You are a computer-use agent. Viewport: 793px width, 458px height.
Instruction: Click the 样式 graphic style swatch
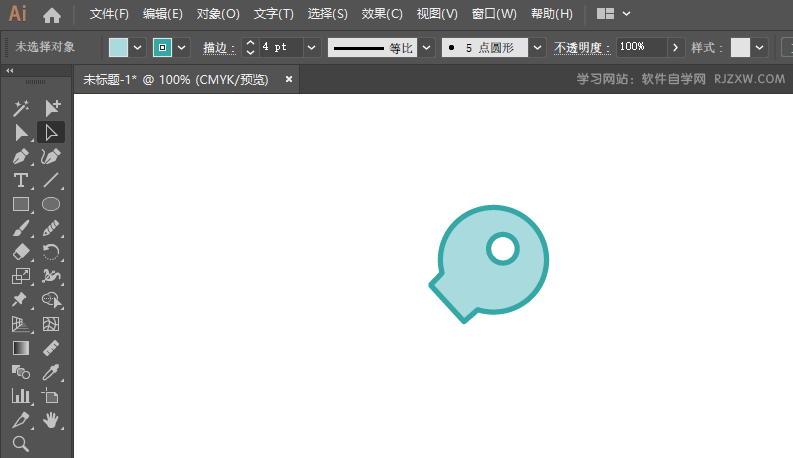click(740, 48)
